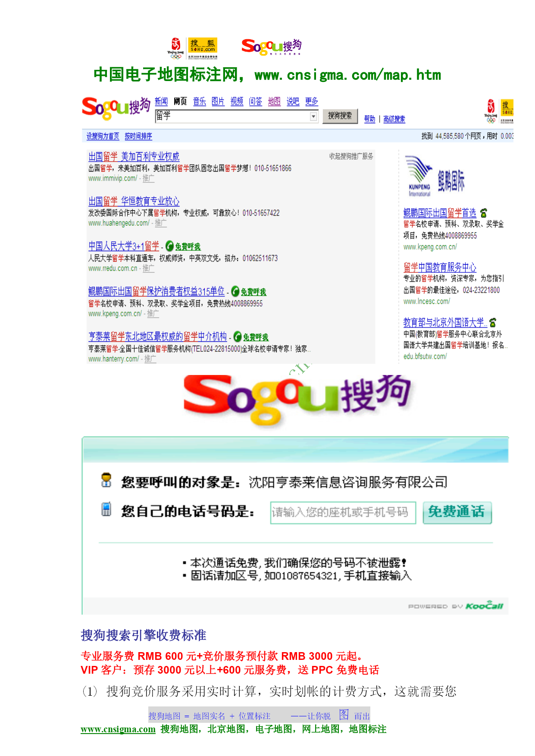Click the person icon beside 您要呼叫的对象是
535x756 pixels.
point(106,480)
